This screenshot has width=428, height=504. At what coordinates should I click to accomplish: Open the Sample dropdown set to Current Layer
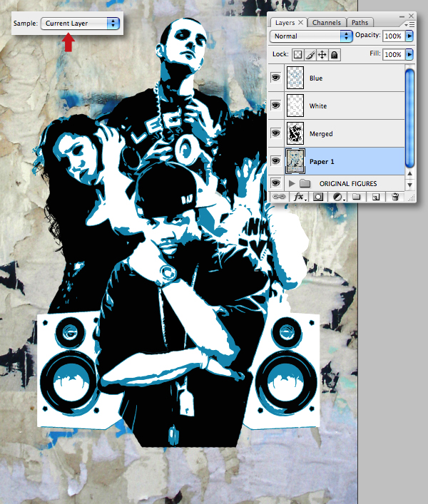pos(80,24)
